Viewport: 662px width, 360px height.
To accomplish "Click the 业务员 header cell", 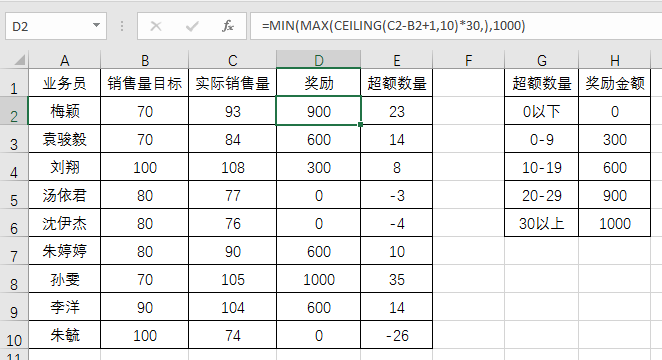I will (65, 83).
